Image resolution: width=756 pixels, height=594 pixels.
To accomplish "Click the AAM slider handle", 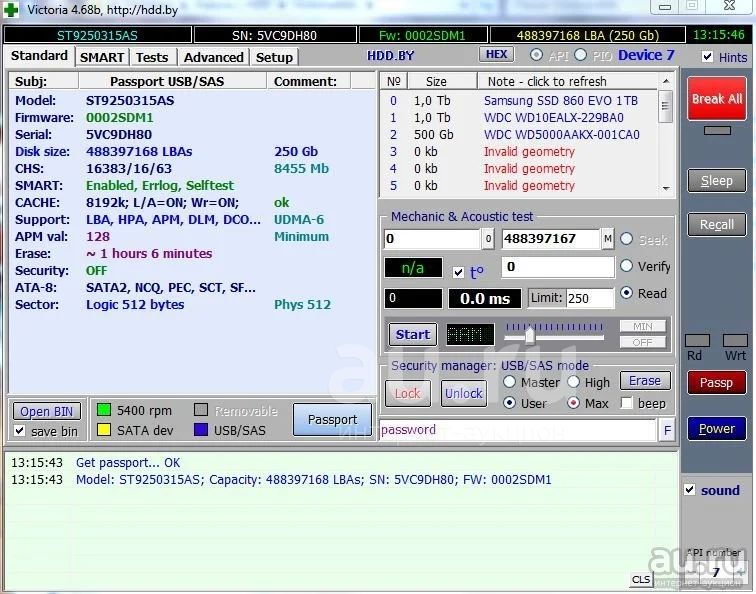I will pyautogui.click(x=530, y=335).
